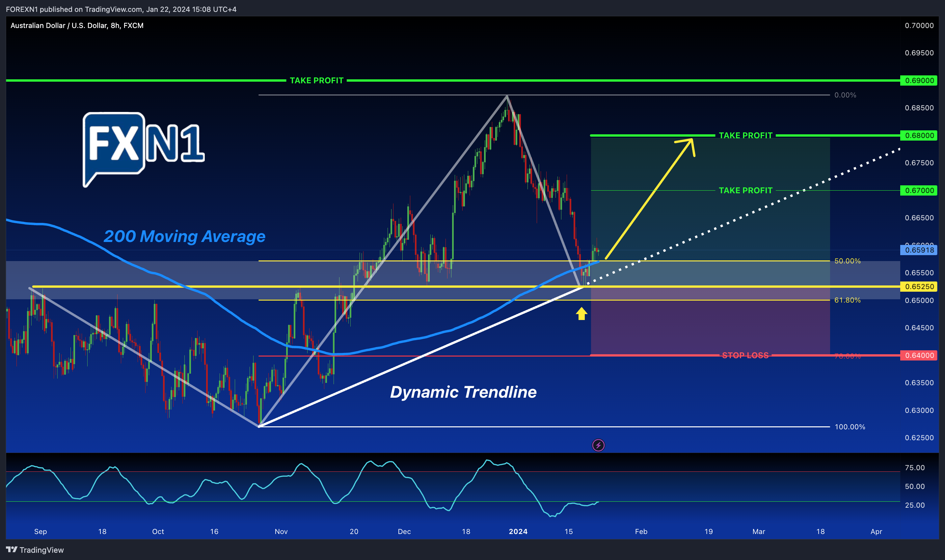Click the STOP LOSS line label
The height and width of the screenshot is (560, 945).
pos(745,356)
